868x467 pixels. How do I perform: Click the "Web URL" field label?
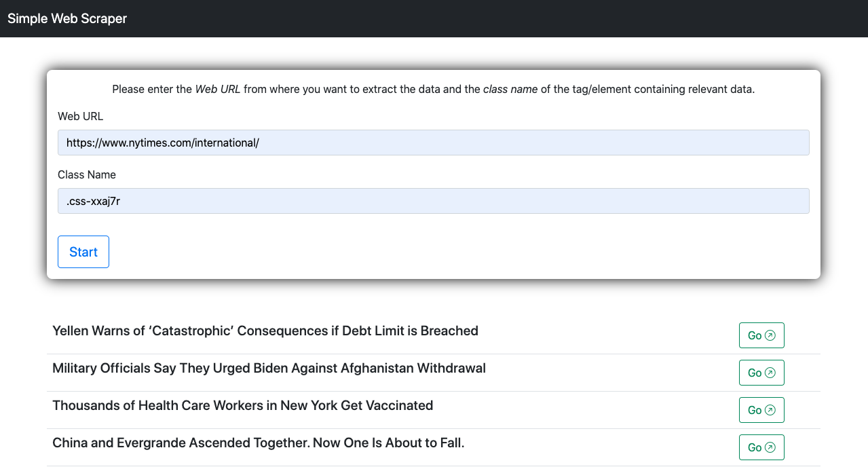coord(81,116)
